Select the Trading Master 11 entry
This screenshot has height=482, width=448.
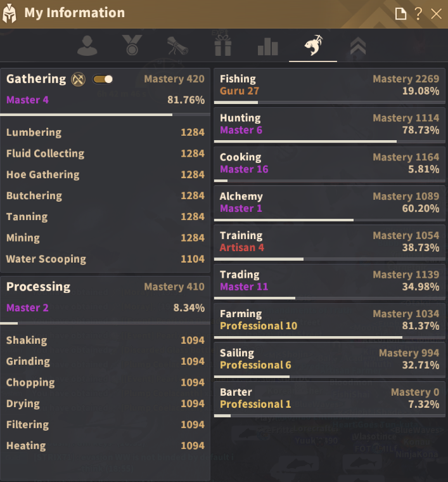(x=329, y=280)
